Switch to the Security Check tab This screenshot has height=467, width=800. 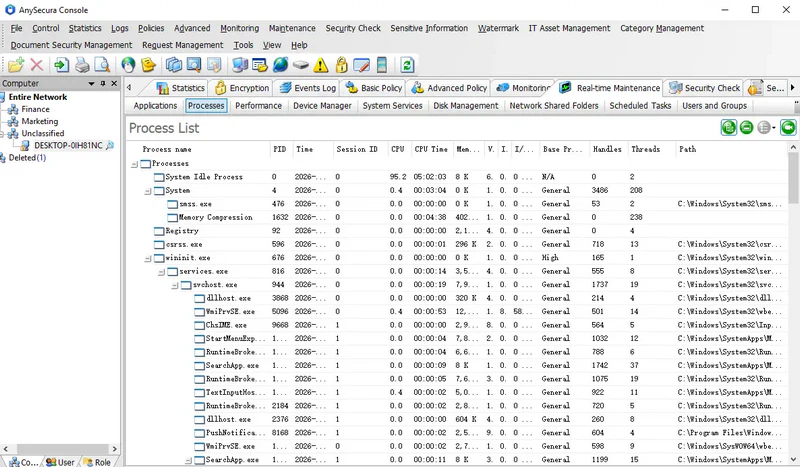pyautogui.click(x=704, y=88)
